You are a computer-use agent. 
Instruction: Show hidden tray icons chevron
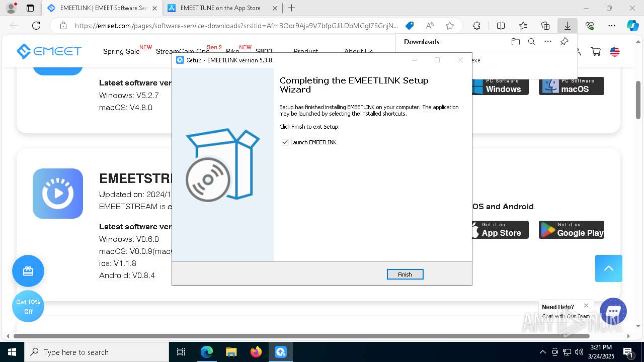click(x=543, y=352)
